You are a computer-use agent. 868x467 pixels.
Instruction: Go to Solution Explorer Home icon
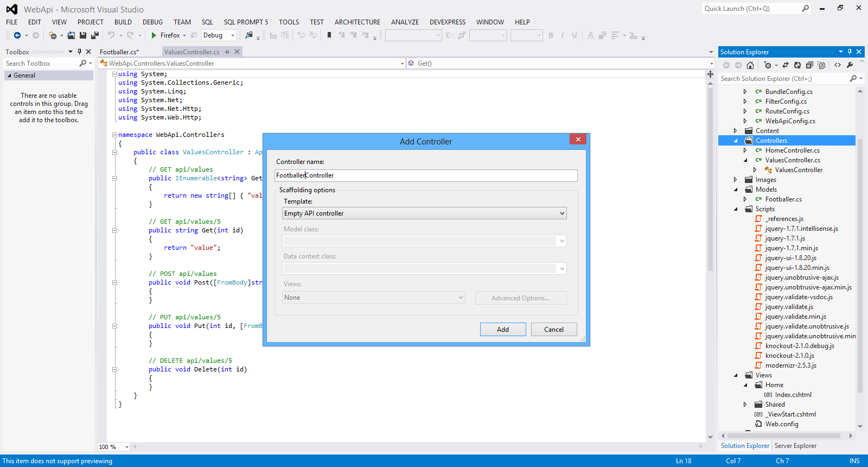click(x=750, y=65)
